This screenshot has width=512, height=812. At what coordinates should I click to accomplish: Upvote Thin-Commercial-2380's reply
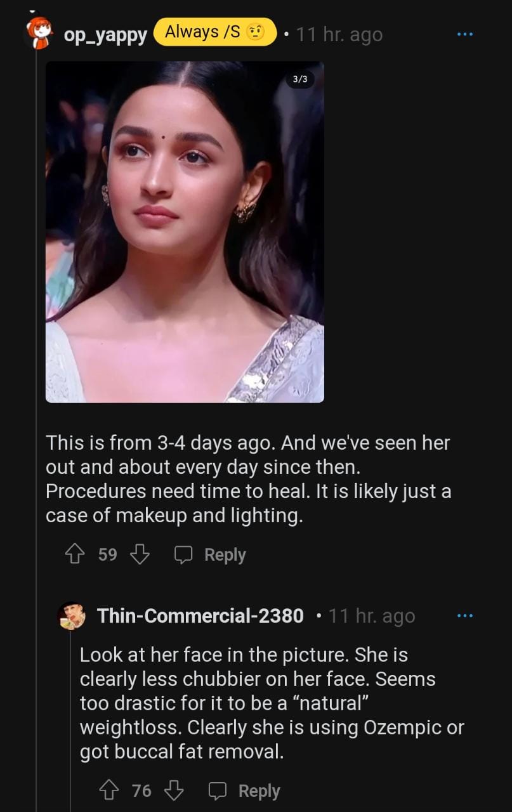pos(109,790)
